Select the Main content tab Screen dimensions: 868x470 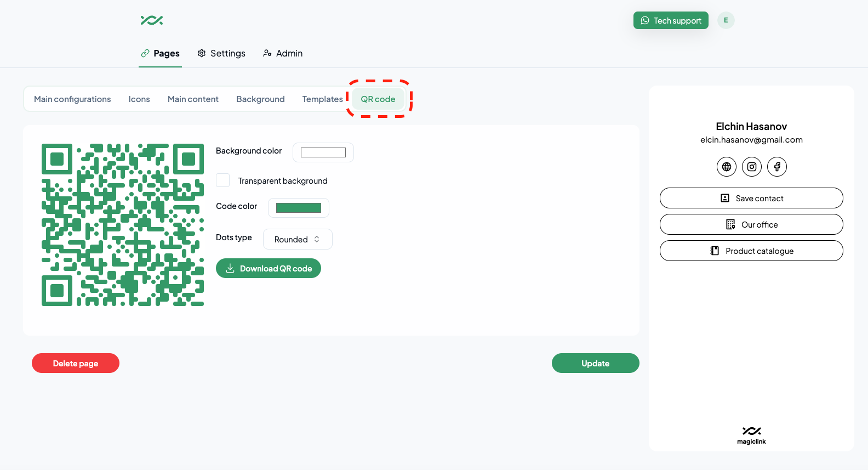click(193, 99)
